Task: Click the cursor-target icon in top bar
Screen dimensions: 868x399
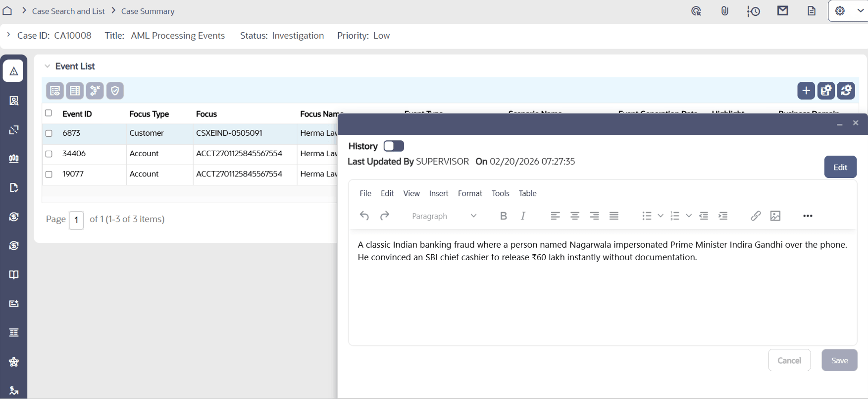Action: pyautogui.click(x=696, y=11)
